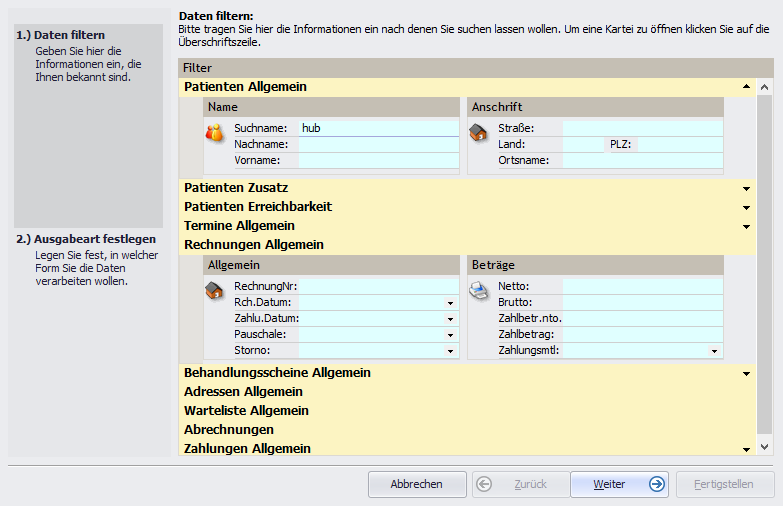The image size is (783, 506).
Task: Click the house icon beside Straße
Action: coord(479,132)
